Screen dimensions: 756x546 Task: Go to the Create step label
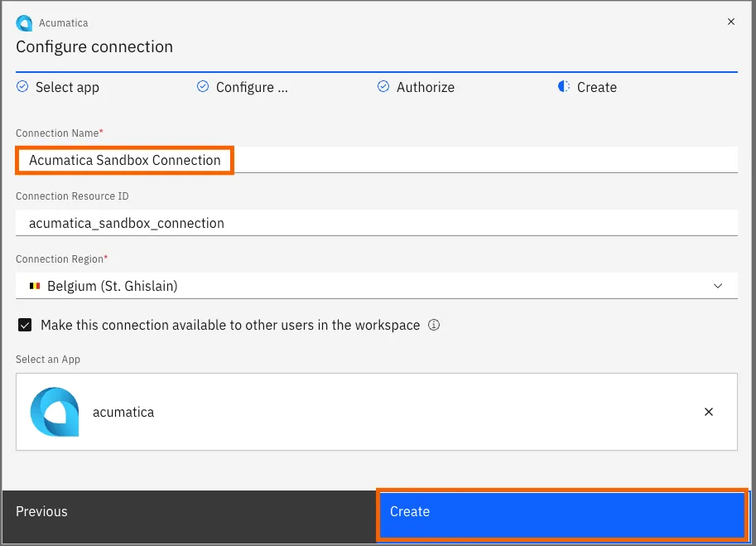pyautogui.click(x=596, y=87)
